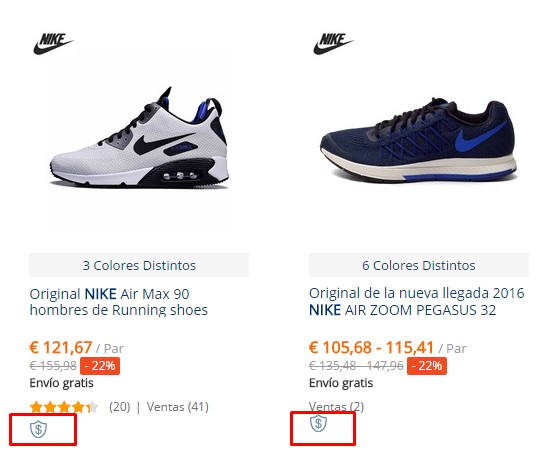Click buyer protection shield under Pegasus listing
553x450 pixels.
[x=318, y=424]
